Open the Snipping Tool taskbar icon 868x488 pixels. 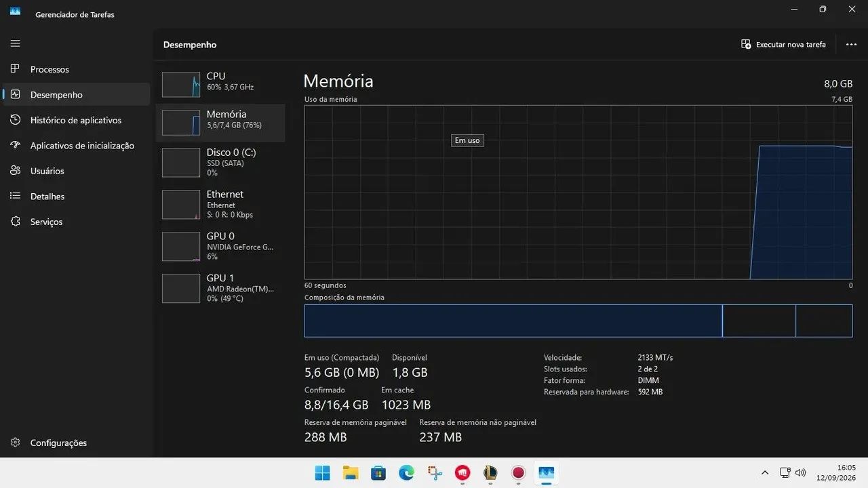point(435,472)
